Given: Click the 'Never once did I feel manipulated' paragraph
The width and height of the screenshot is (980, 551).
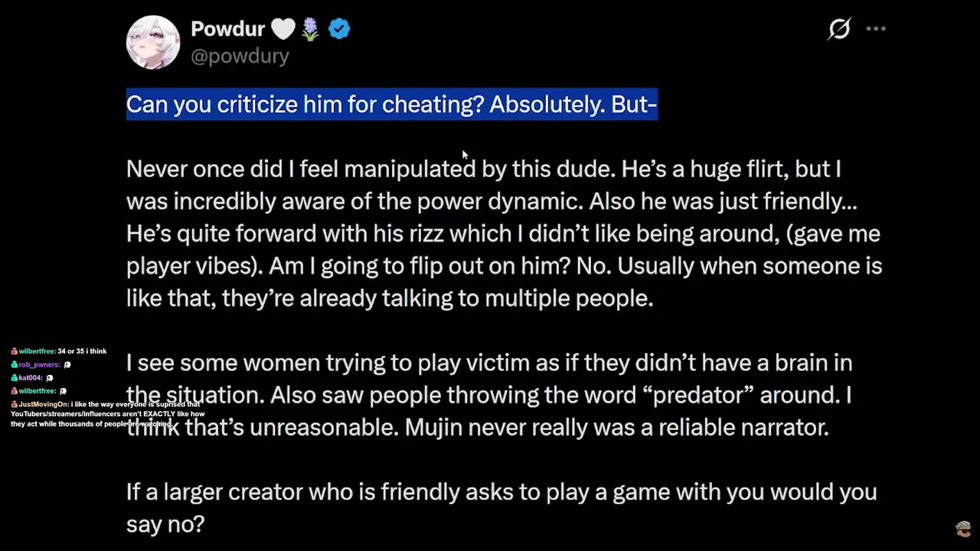Looking at the screenshot, I should tap(504, 233).
